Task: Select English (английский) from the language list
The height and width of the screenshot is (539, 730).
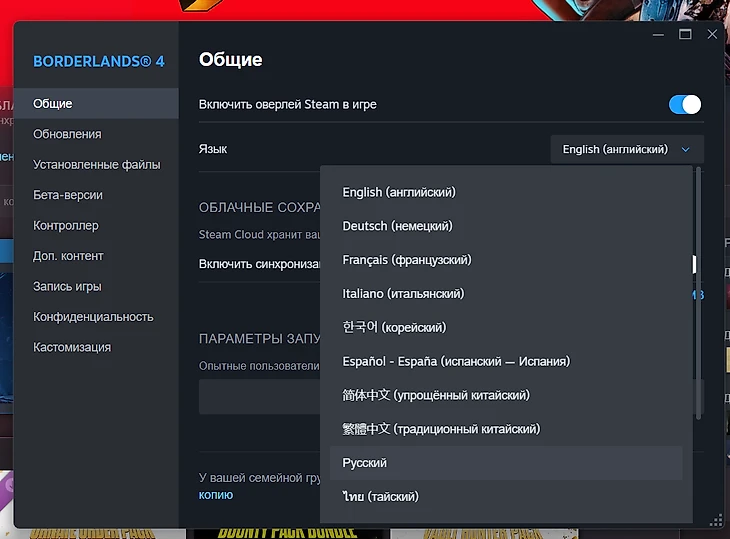Action: (399, 192)
